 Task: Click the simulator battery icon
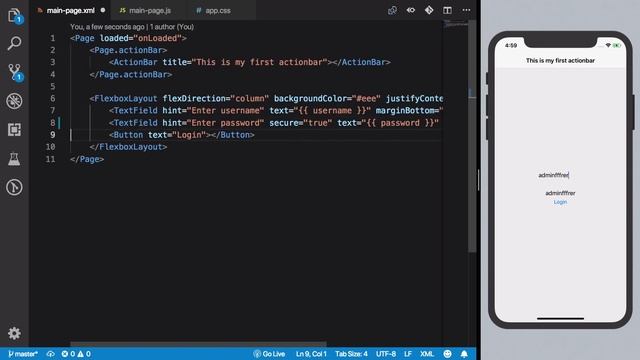click(x=616, y=45)
